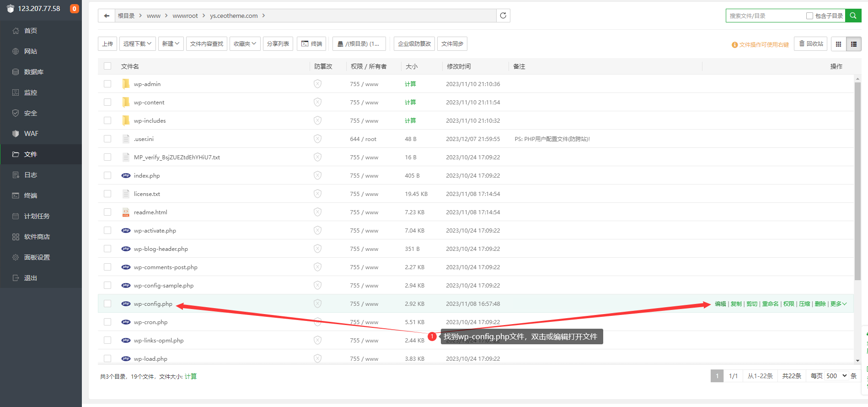868x407 pixels.
Task: Open 首页 home in sidebar
Action: [x=41, y=31]
